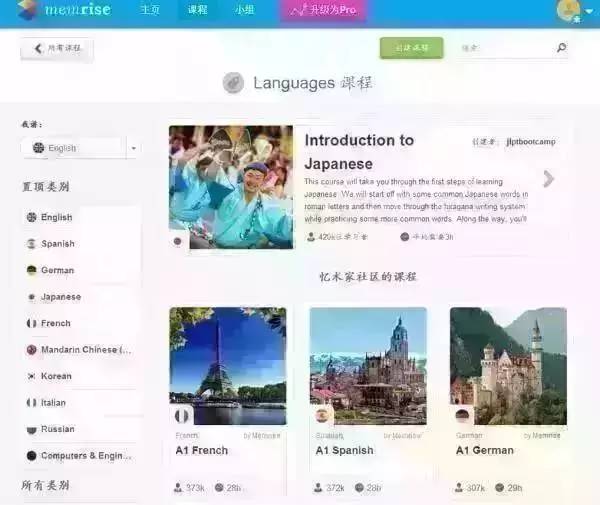This screenshot has height=505, width=600.
Task: Click the 372k learners count text
Action: click(335, 488)
